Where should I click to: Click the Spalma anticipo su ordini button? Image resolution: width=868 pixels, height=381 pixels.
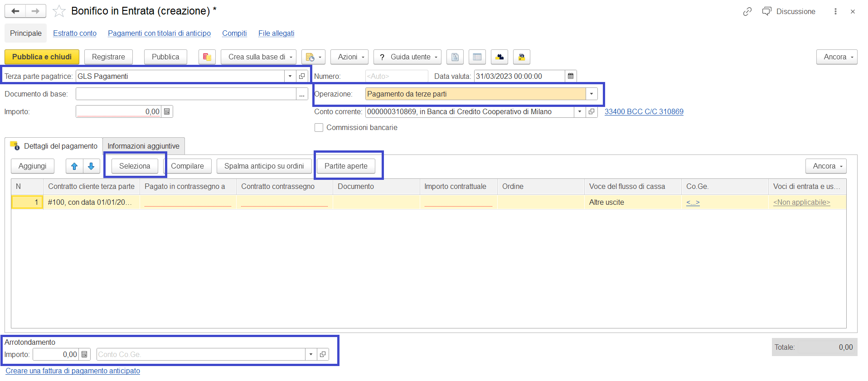264,166
